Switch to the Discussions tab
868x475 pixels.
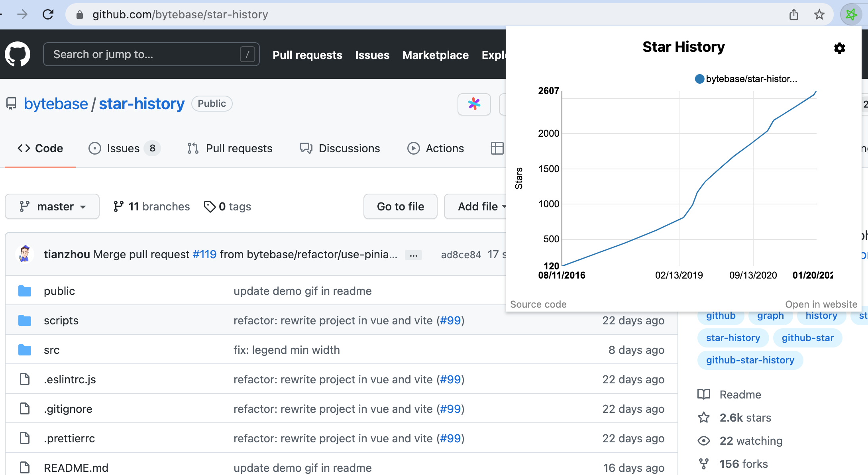pos(340,148)
